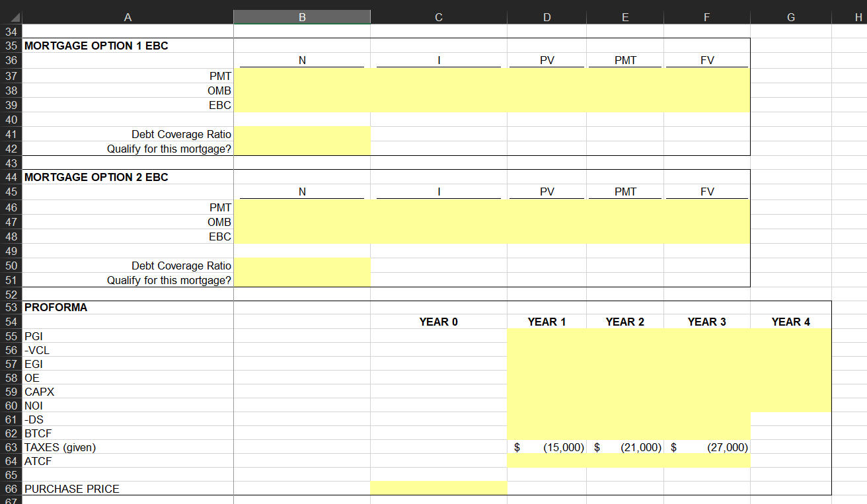Click the yellow Purchase Price input cell
This screenshot has width=867, height=504.
click(438, 487)
